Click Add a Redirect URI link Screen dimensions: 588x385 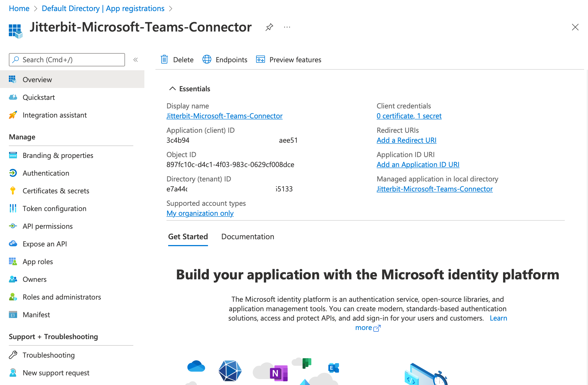[x=409, y=140]
